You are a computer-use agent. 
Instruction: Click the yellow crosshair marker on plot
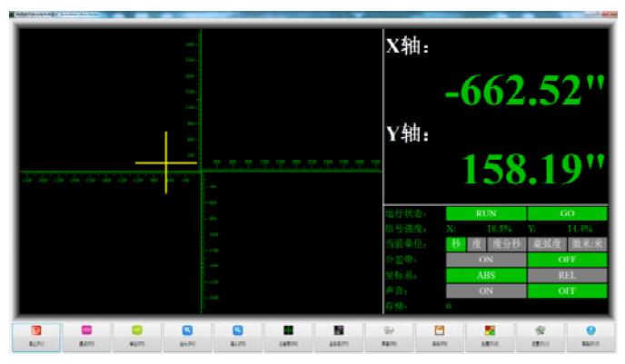coord(165,163)
